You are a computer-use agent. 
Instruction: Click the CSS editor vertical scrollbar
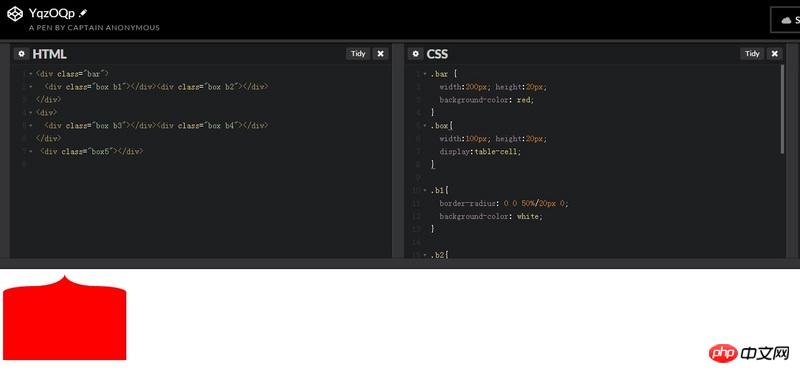[783, 109]
